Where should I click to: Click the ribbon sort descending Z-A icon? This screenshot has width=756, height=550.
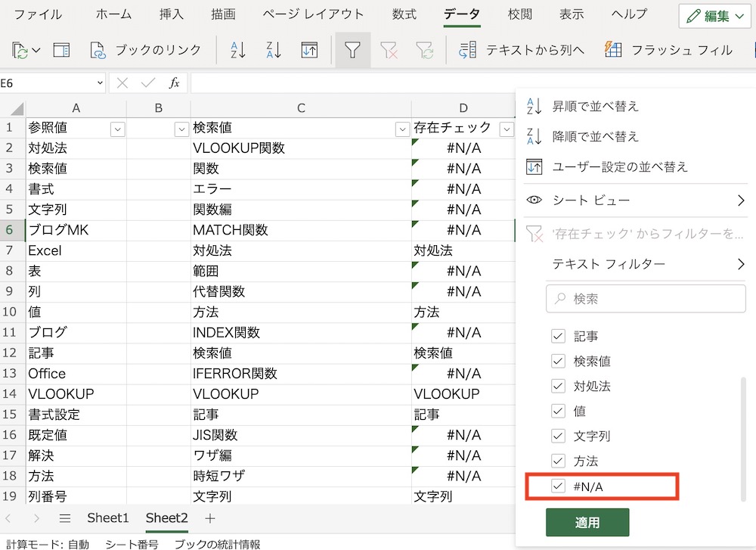(274, 50)
